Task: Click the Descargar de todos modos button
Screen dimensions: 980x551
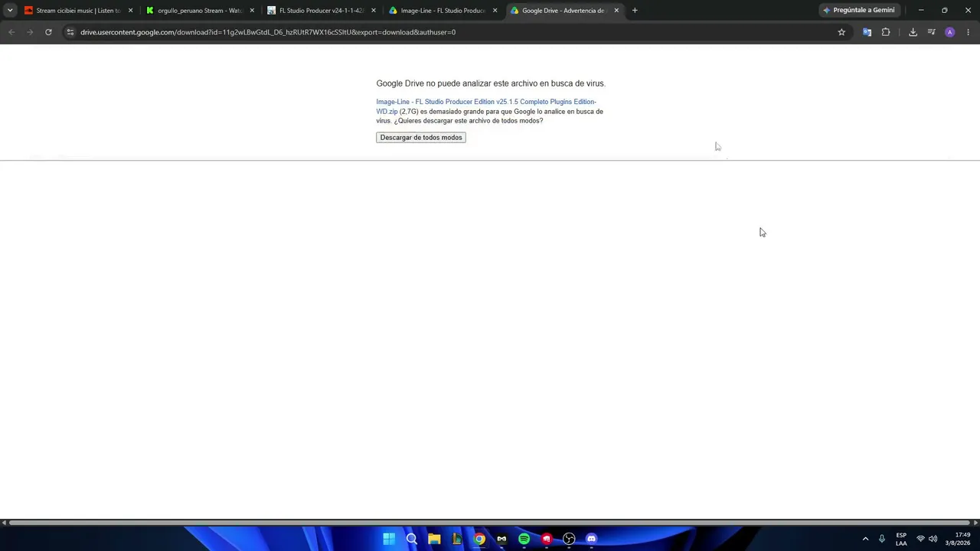Action: pyautogui.click(x=420, y=138)
